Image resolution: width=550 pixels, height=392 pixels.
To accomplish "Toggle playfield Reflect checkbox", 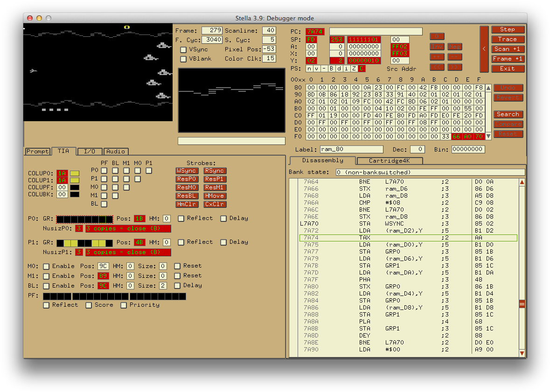I will (46, 305).
